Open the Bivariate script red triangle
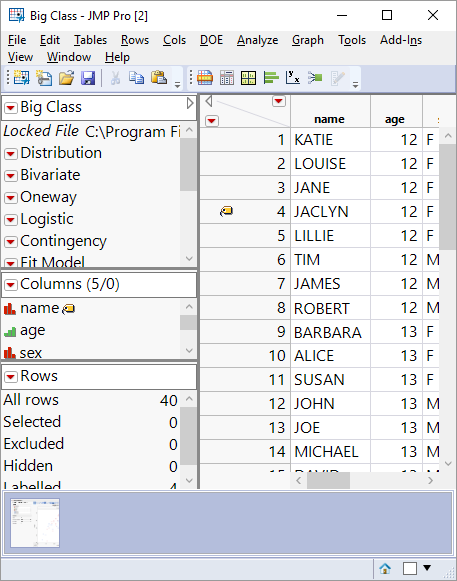Viewport: 457px width, 581px height. click(x=11, y=176)
